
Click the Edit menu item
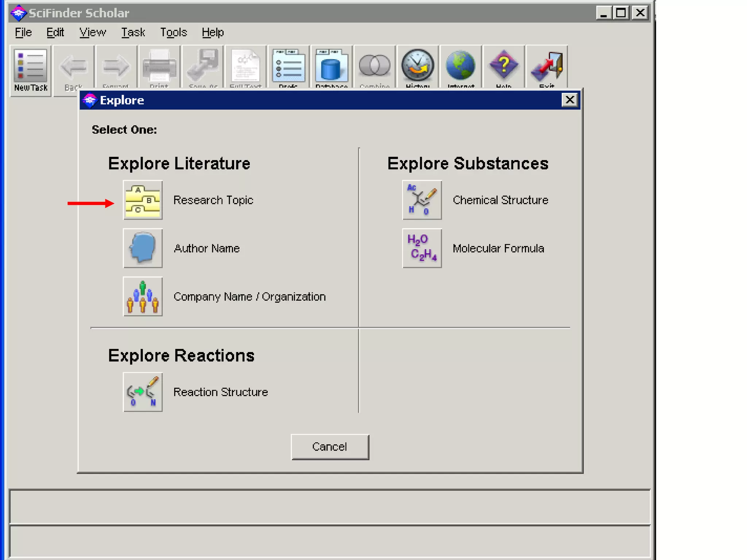55,32
